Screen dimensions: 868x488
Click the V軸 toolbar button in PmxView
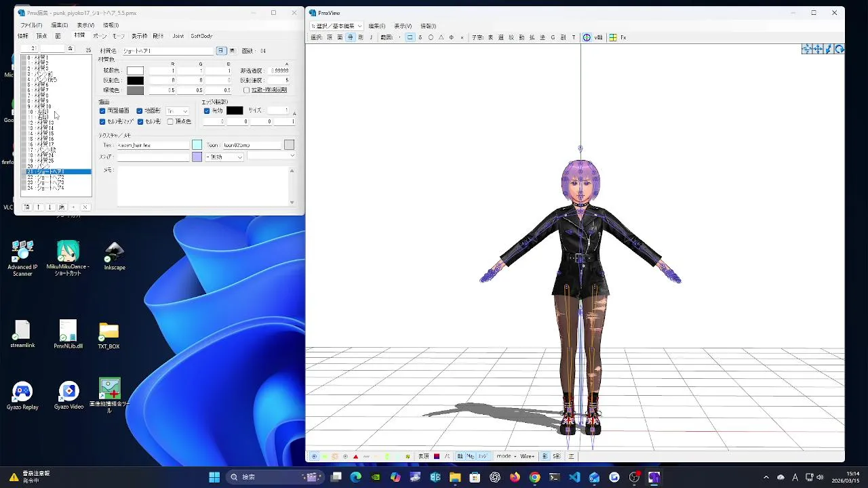(x=599, y=37)
